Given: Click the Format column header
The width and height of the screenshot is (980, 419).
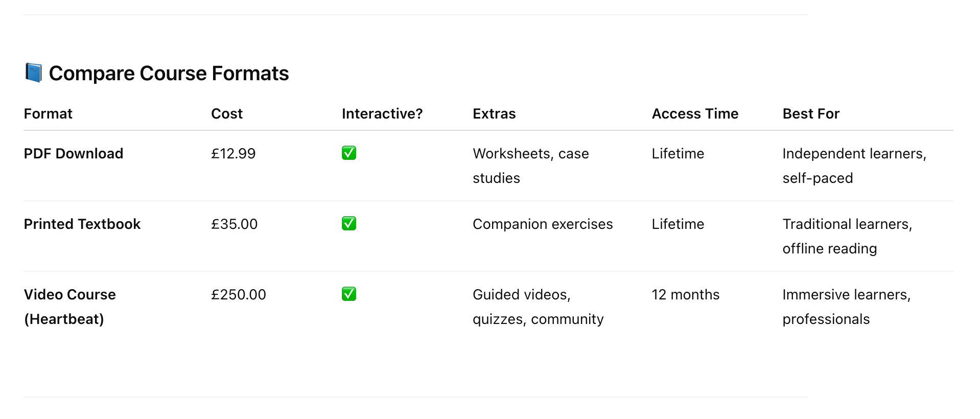Looking at the screenshot, I should tap(48, 113).
